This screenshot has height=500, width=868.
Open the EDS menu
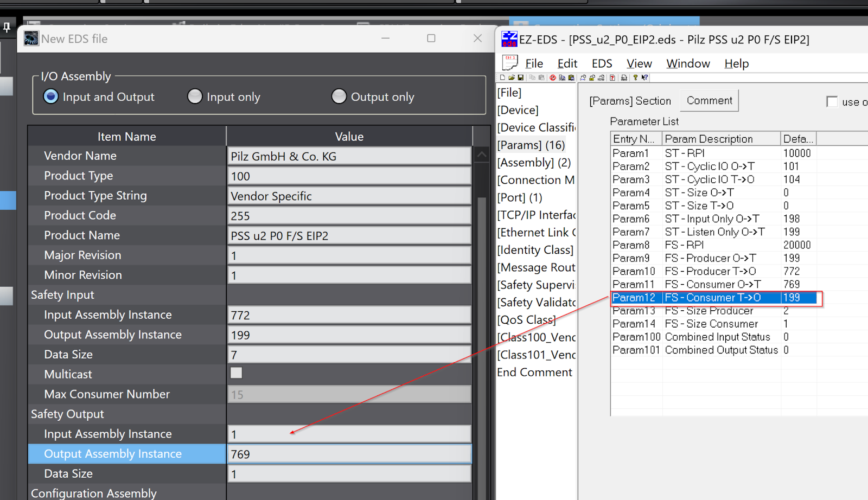[602, 63]
